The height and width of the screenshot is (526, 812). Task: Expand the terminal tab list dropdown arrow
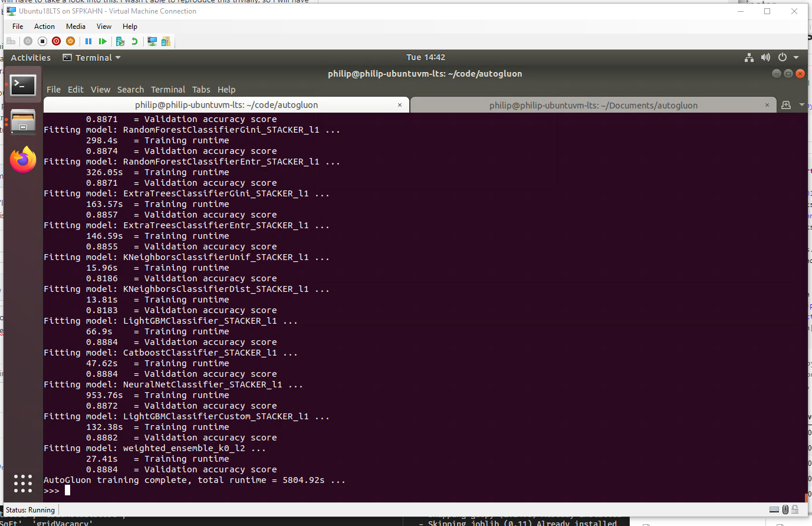802,105
